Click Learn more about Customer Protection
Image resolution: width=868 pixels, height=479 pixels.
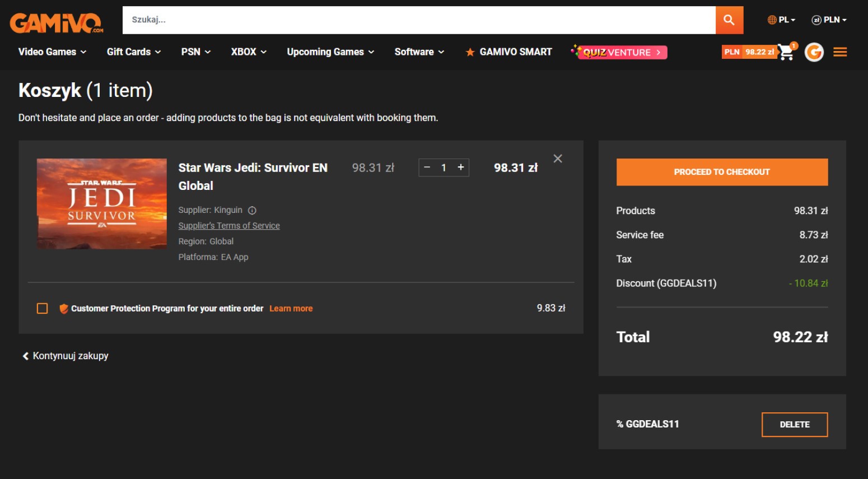291,309
